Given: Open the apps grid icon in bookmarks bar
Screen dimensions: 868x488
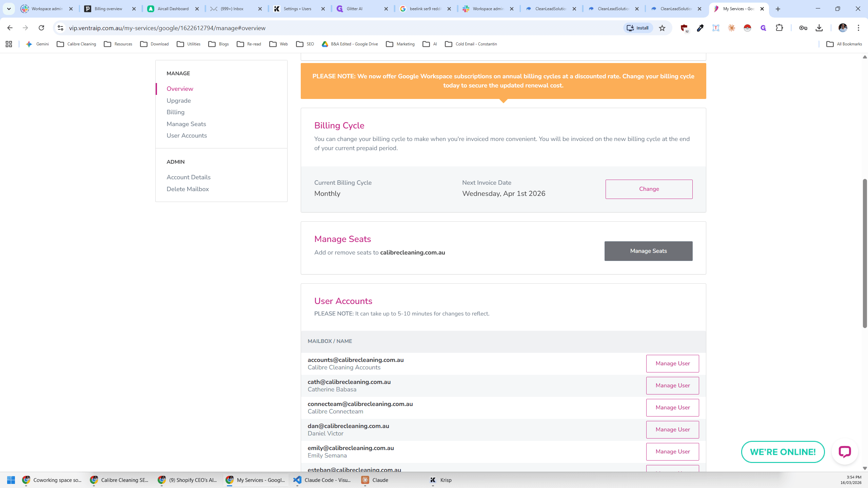Looking at the screenshot, I should 9,44.
